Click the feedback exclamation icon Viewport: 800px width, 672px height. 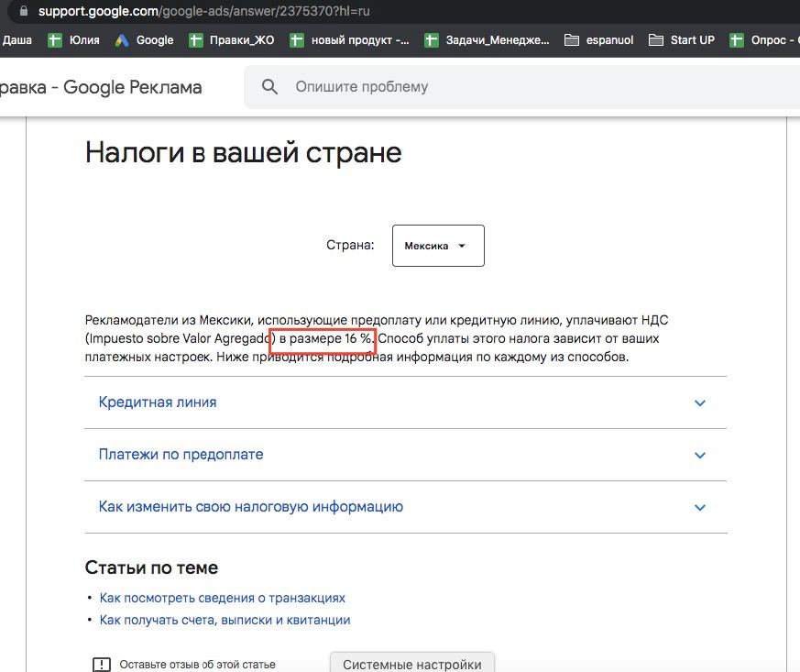coord(102,665)
